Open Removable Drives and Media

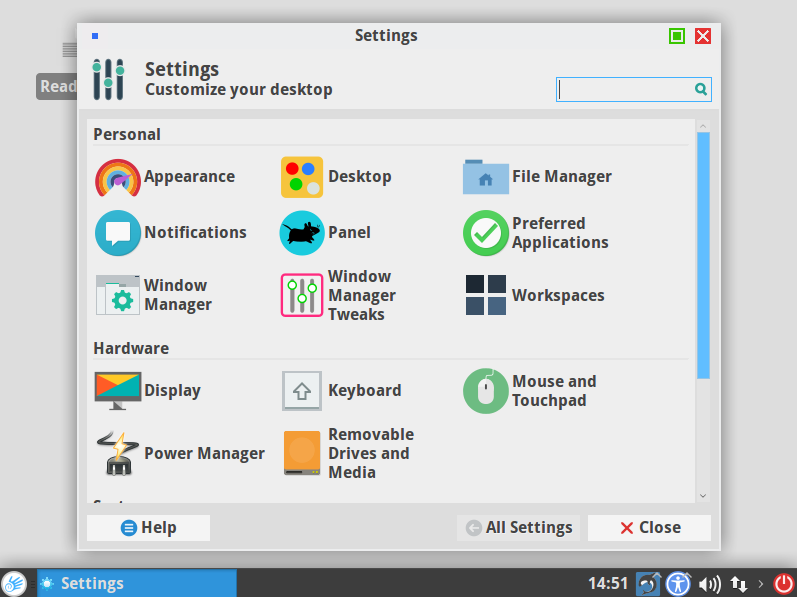click(302, 454)
